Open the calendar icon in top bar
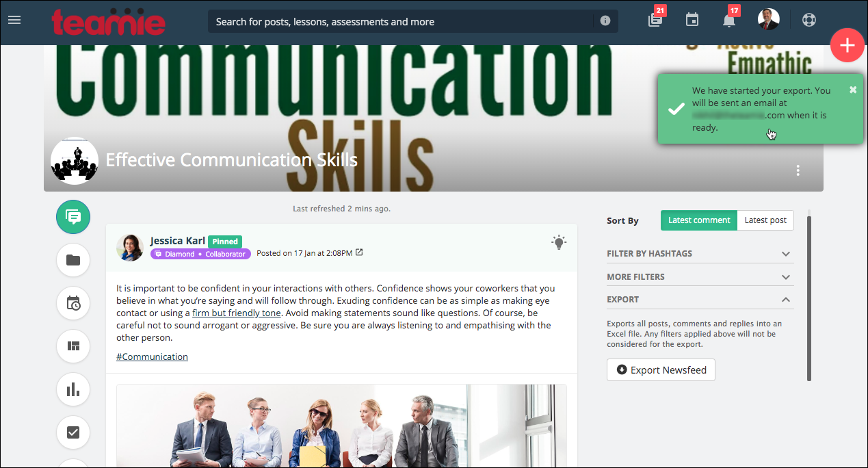The width and height of the screenshot is (868, 468). [x=692, y=20]
